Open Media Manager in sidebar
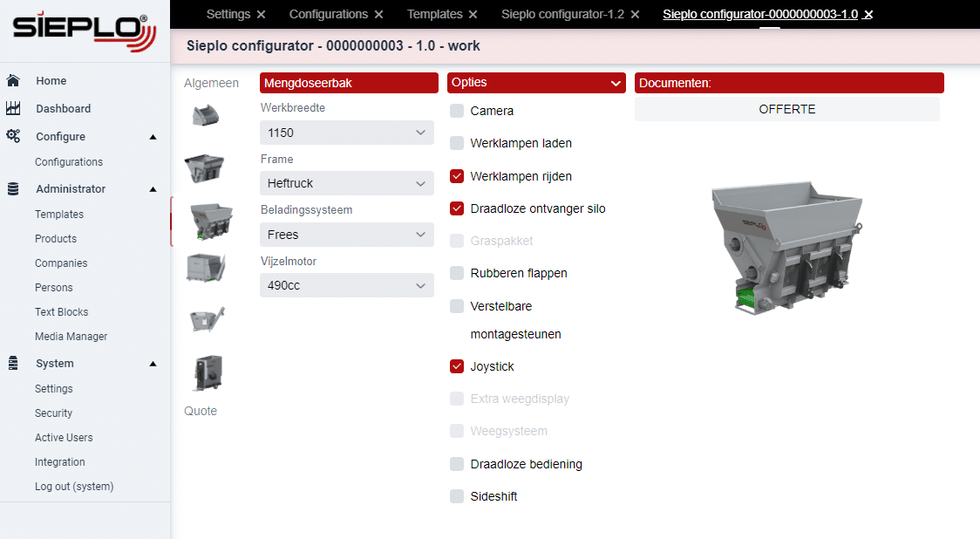The image size is (980, 539). pos(71,336)
